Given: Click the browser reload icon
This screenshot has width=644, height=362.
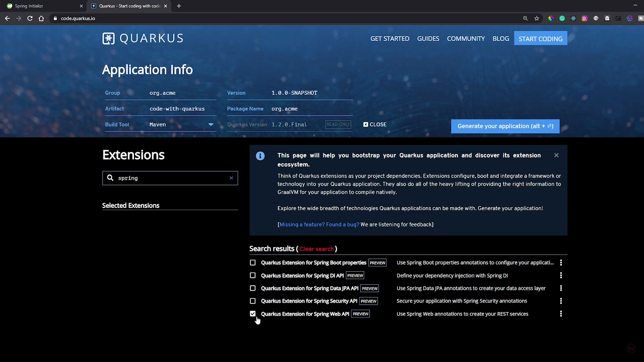Looking at the screenshot, I should (30, 18).
